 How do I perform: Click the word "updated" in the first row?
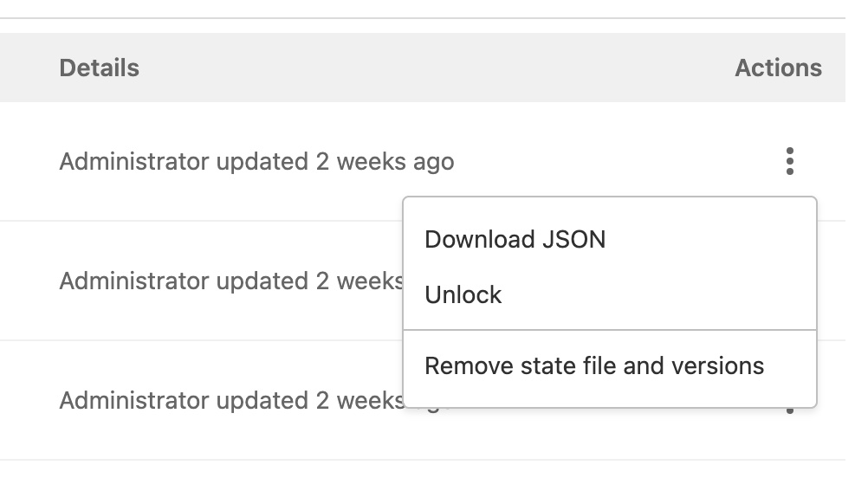[262, 161]
